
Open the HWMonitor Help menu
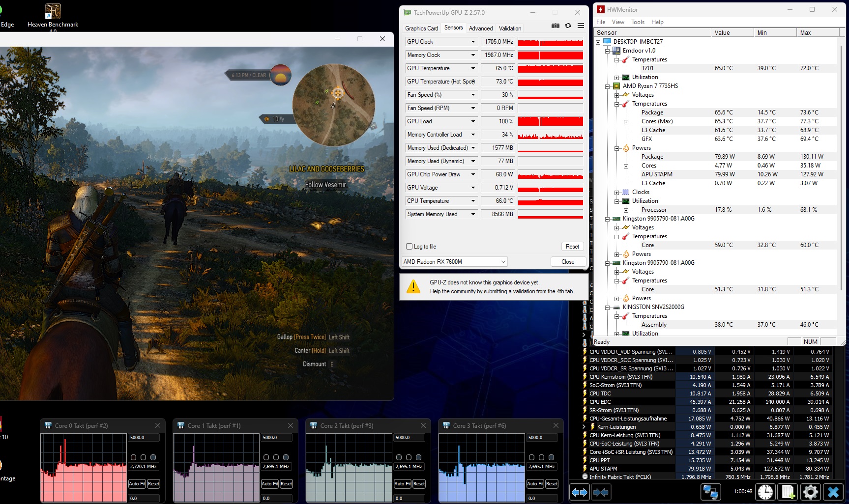click(657, 22)
